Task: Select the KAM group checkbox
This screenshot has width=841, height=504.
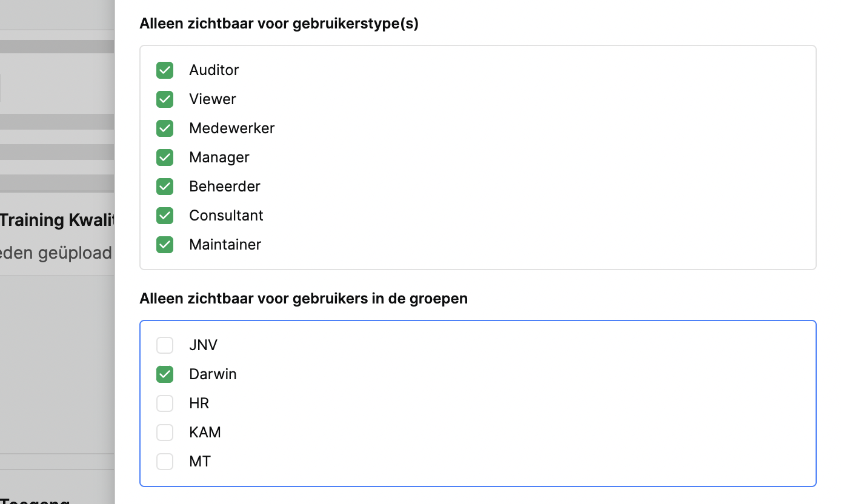Action: (165, 433)
